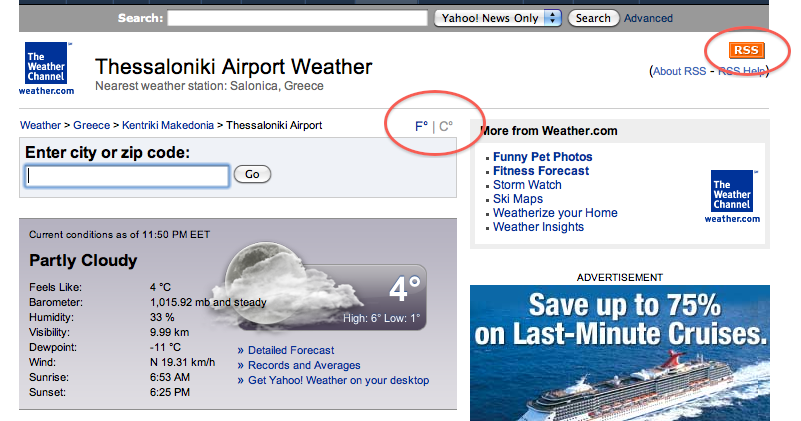This screenshot has width=801, height=421.
Task: Click the top search text field
Action: coord(297,18)
